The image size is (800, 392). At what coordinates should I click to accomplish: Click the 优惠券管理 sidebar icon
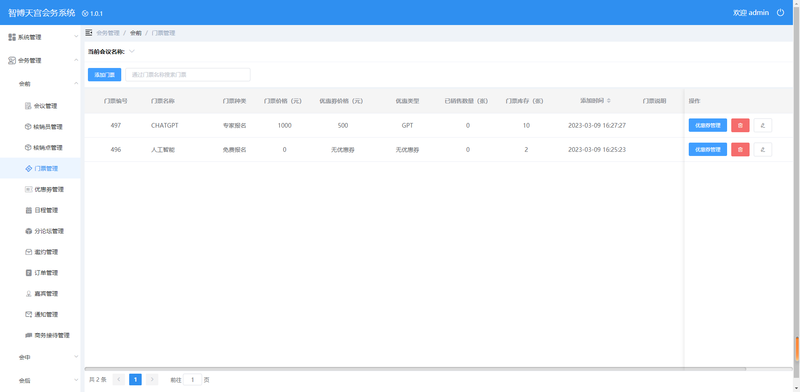[28, 189]
